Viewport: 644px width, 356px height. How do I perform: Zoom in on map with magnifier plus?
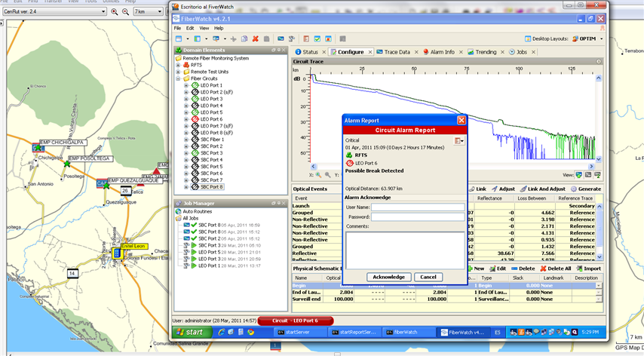point(114,11)
